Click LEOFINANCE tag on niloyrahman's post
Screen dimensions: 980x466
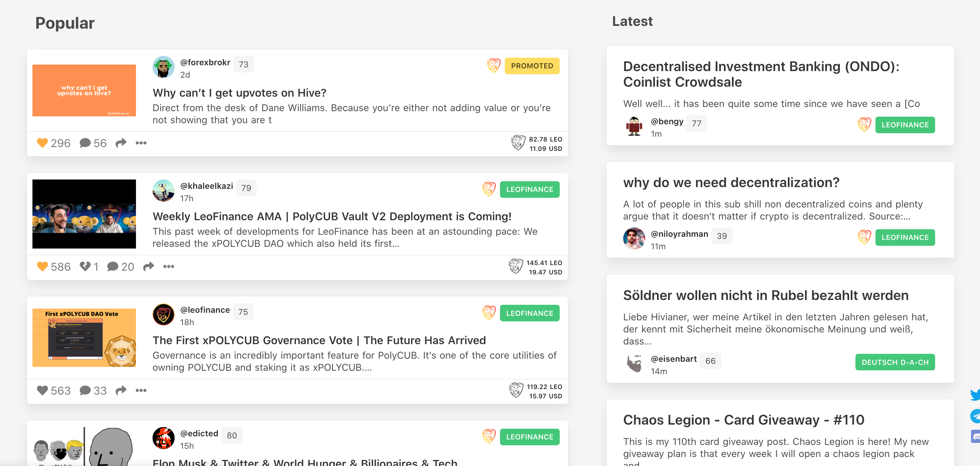(905, 237)
